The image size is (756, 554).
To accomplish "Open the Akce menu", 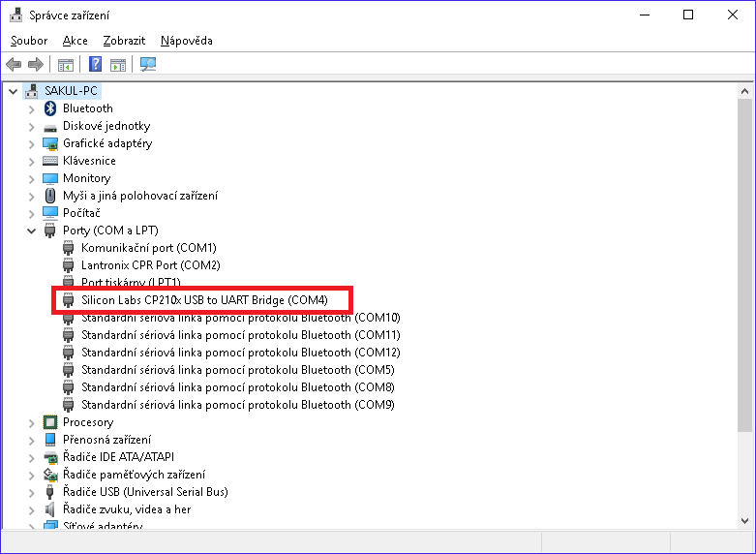I will point(76,41).
